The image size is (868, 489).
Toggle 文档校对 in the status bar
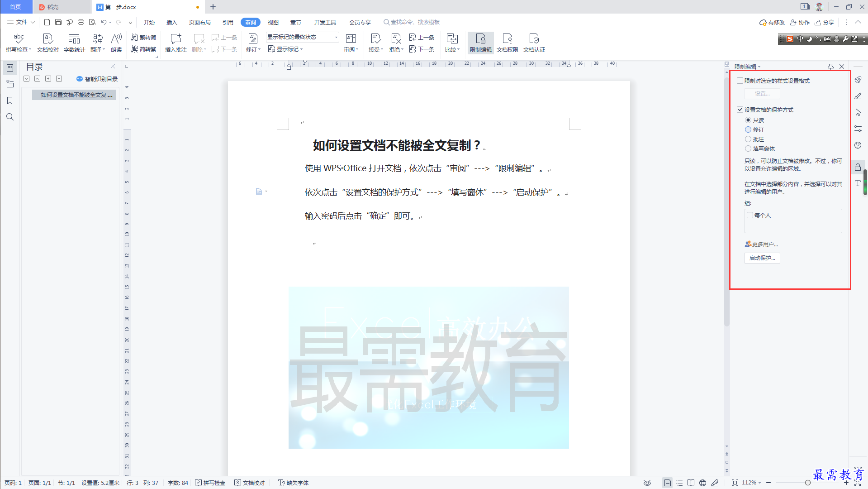coord(250,483)
